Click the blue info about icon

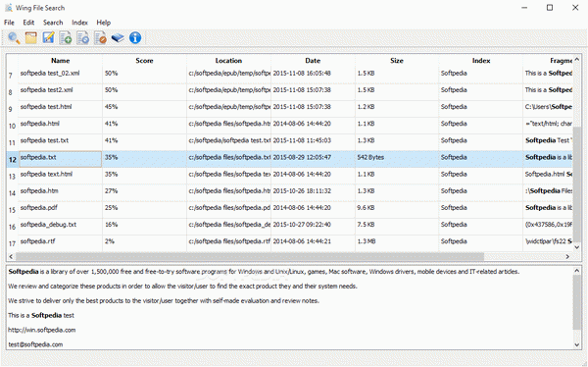135,38
